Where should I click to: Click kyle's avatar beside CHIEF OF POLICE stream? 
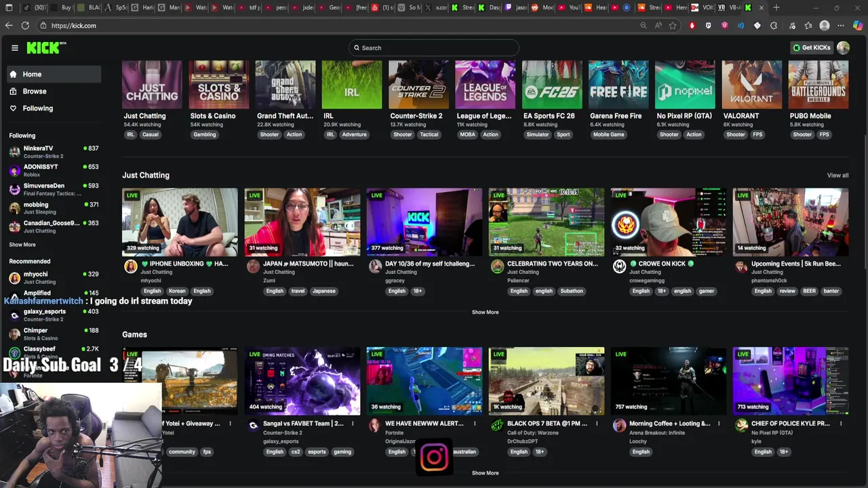coord(741,426)
